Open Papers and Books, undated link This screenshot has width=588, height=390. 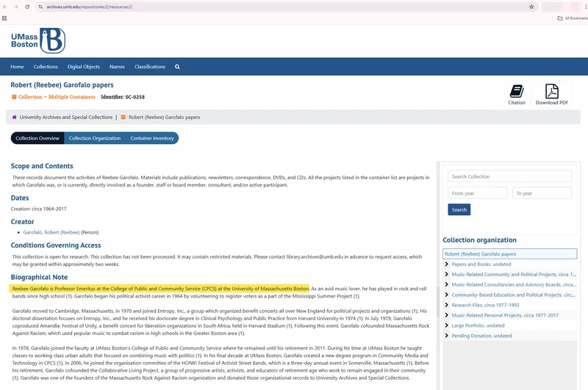[x=481, y=264]
